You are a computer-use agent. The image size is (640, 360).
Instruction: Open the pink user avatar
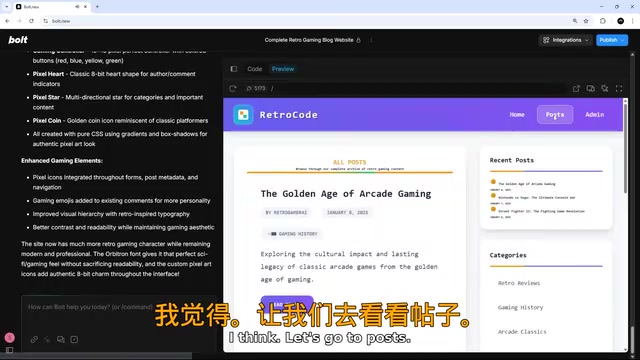pos(9,338)
